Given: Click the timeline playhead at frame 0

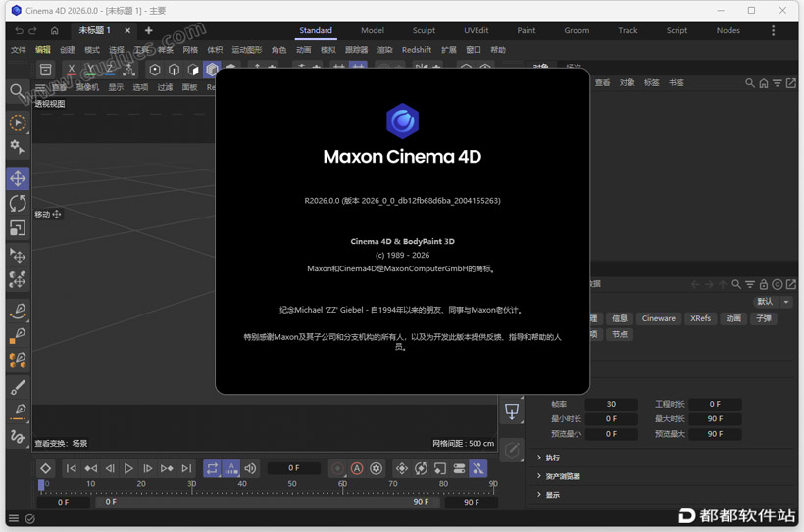Looking at the screenshot, I should (41, 485).
